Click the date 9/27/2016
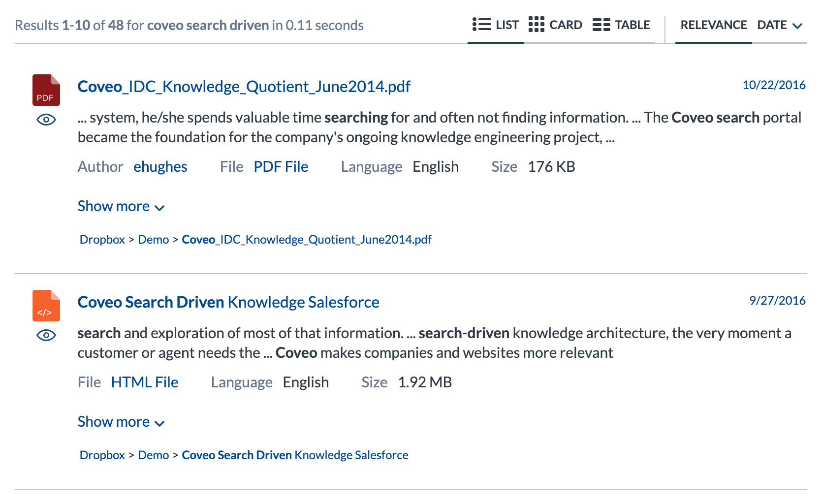This screenshot has height=504, width=822. pyautogui.click(x=777, y=301)
